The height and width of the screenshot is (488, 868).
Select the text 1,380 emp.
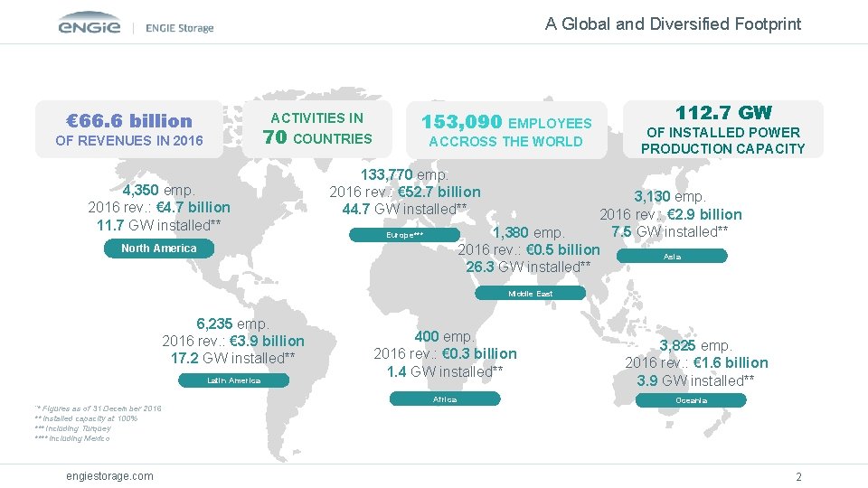pyautogui.click(x=529, y=232)
